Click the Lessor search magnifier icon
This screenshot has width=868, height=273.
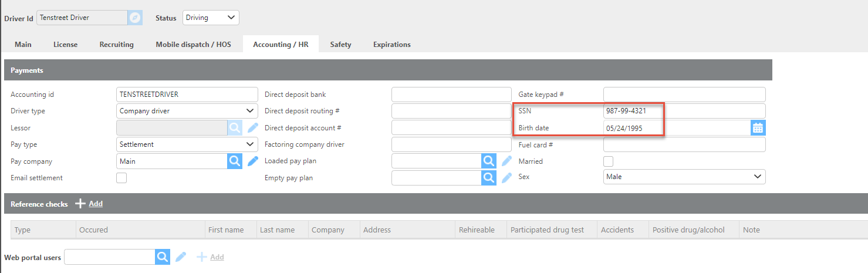click(235, 127)
